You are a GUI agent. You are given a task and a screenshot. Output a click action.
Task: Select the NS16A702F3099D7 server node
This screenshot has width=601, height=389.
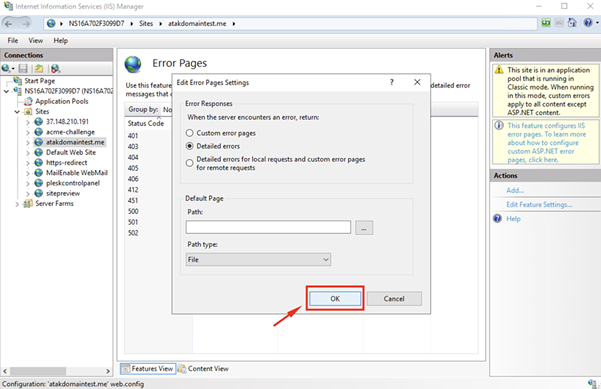pyautogui.click(x=68, y=91)
